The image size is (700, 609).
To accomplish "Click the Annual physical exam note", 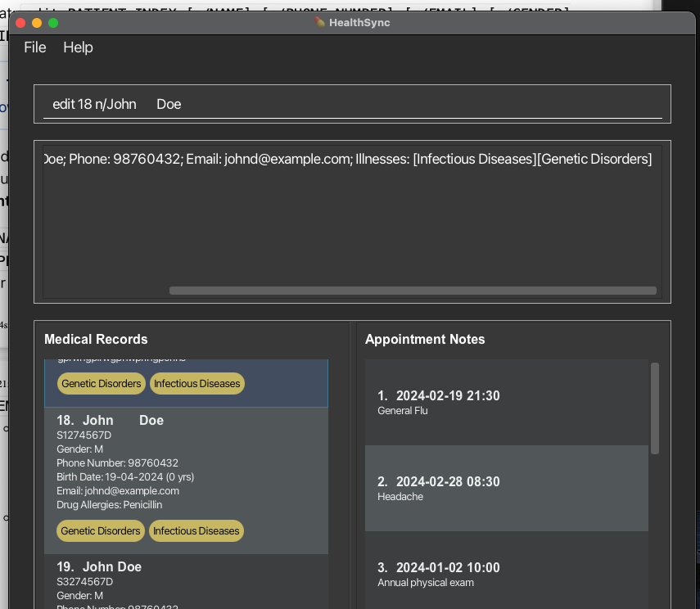I will (x=426, y=583).
